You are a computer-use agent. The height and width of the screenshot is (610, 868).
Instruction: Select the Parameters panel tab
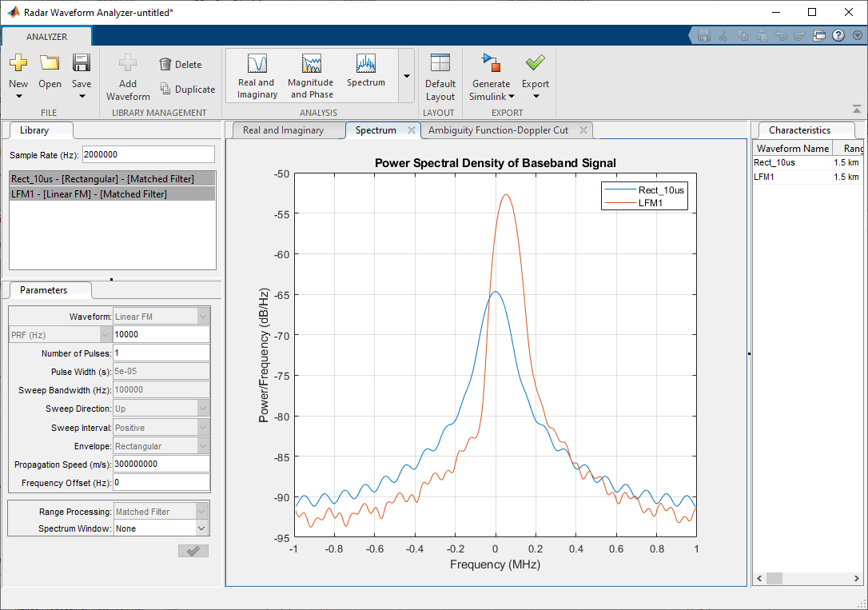(x=43, y=290)
